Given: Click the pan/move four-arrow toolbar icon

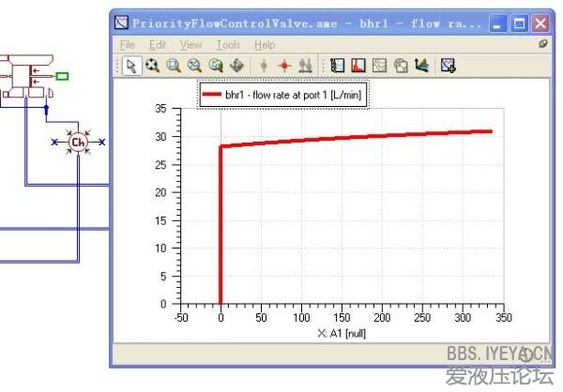Looking at the screenshot, I should 236,66.
